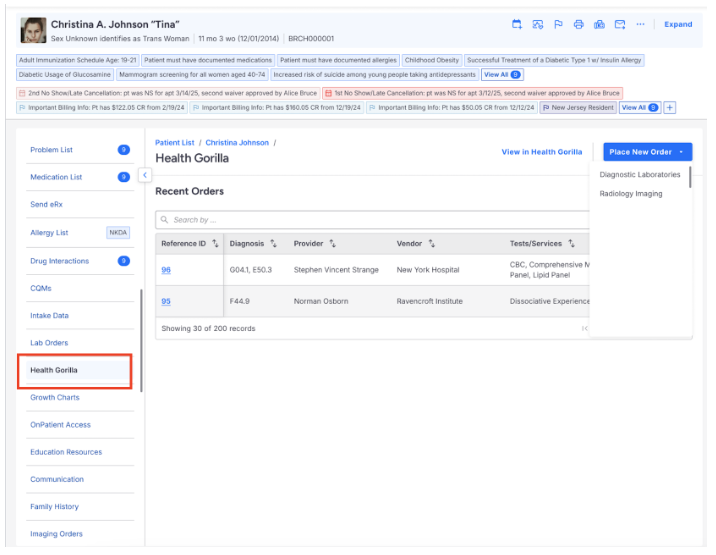The image size is (716, 555).
Task: Click the magnifier icon in search box
Action: pyautogui.click(x=164, y=220)
